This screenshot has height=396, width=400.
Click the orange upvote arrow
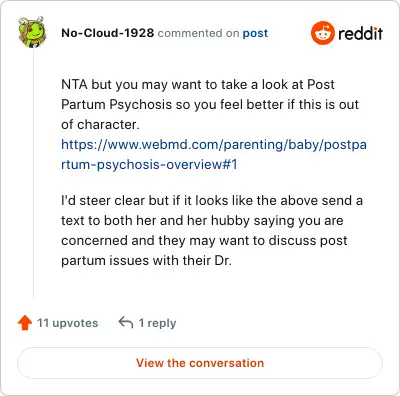[x=25, y=323]
